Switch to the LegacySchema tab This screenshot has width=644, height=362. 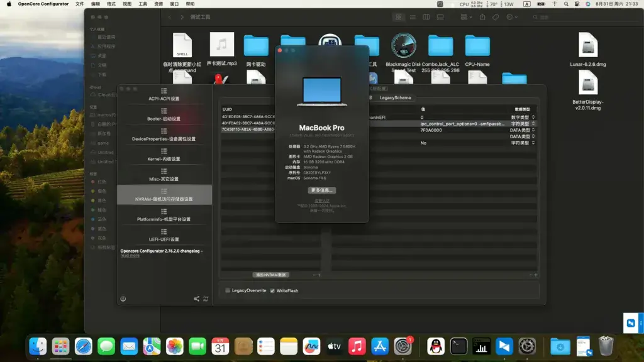pyautogui.click(x=395, y=97)
